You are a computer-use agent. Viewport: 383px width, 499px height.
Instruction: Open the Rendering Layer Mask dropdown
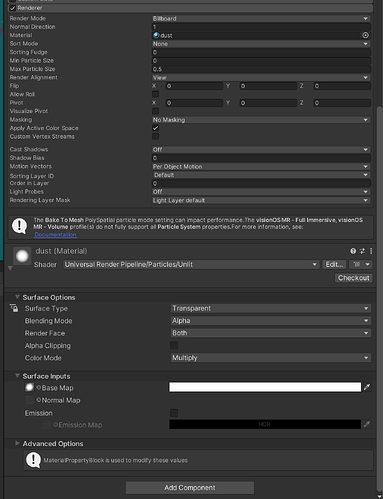point(261,200)
